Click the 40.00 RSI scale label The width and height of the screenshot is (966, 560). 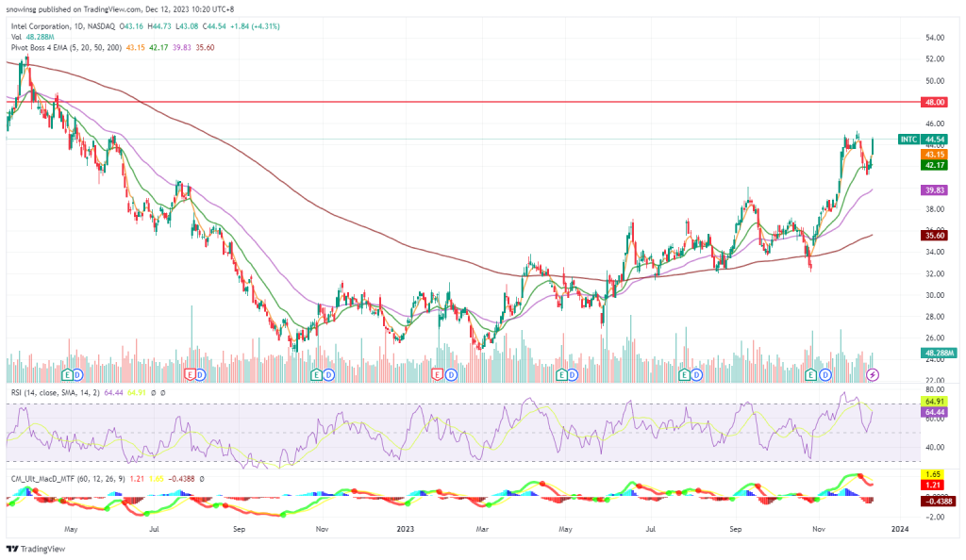click(x=935, y=448)
